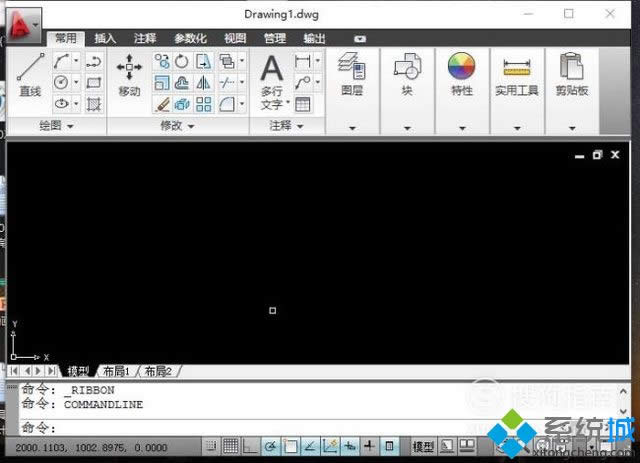Click into the command line input
This screenshot has height=463, width=640.
click(x=318, y=427)
